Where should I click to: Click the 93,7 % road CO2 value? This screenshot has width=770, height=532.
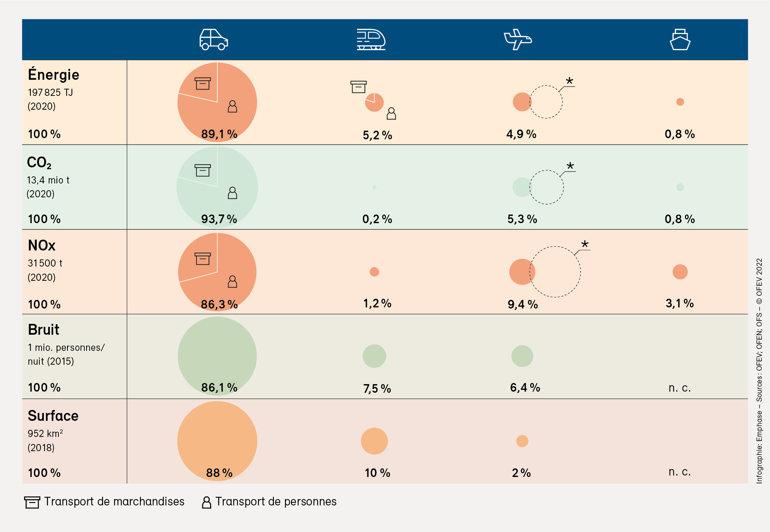pos(219,219)
